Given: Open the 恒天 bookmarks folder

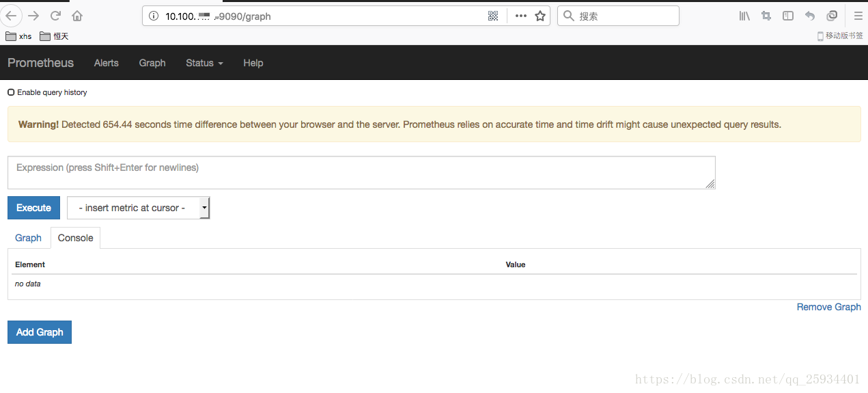Looking at the screenshot, I should coord(54,36).
